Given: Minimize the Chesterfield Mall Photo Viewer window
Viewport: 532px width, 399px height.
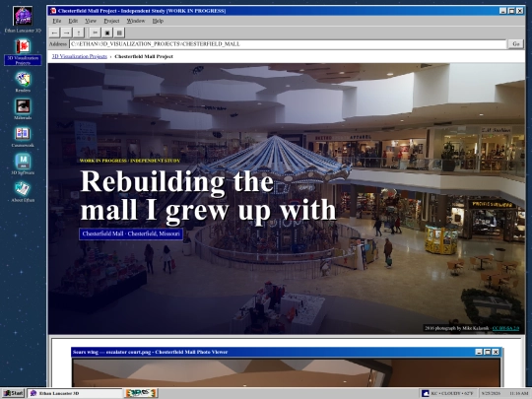Looking at the screenshot, I should click(x=479, y=352).
